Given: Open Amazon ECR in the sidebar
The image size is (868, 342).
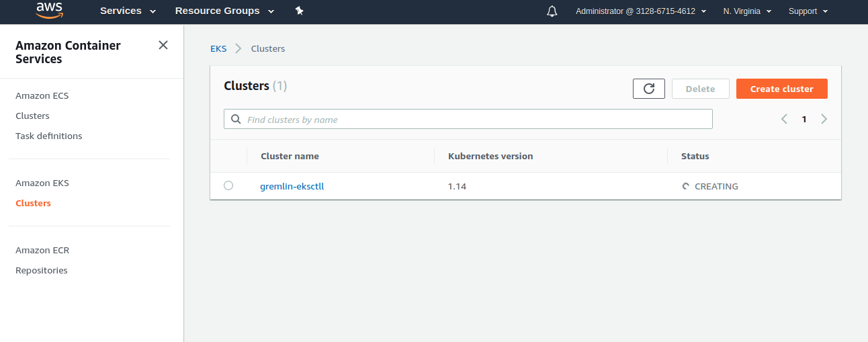Looking at the screenshot, I should 42,250.
